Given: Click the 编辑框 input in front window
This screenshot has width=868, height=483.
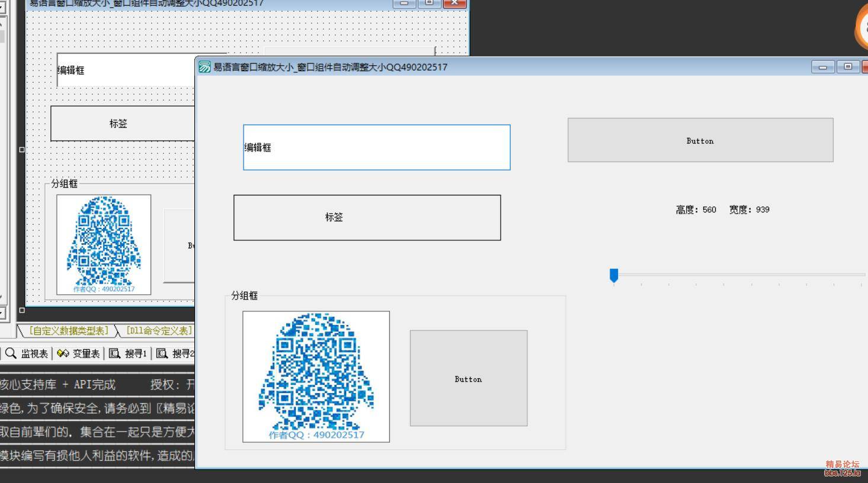Looking at the screenshot, I should point(377,147).
